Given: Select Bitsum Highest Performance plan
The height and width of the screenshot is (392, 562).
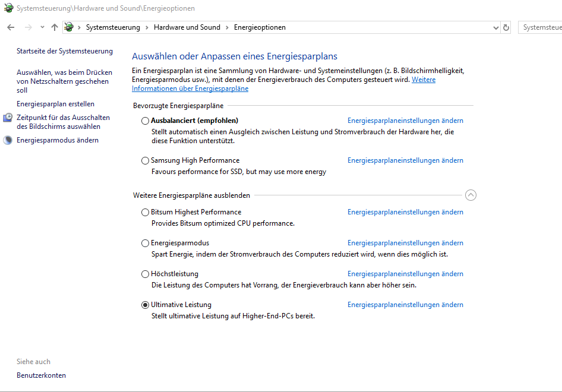Looking at the screenshot, I should (145, 212).
